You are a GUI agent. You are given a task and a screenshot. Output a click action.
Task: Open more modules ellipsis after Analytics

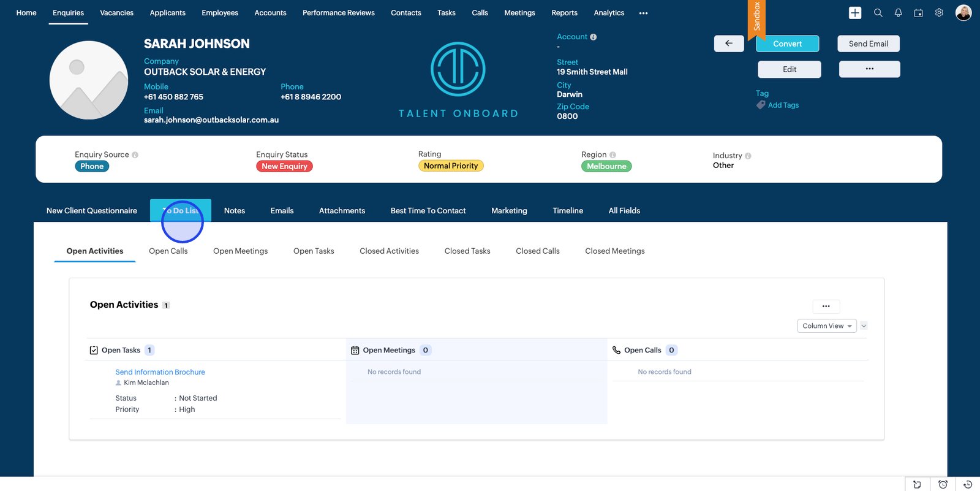tap(643, 13)
